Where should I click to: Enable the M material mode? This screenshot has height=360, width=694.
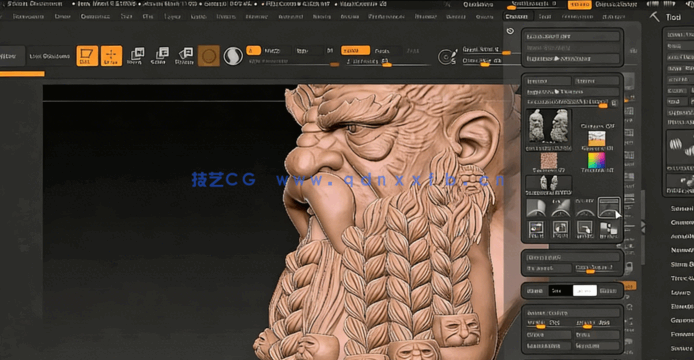coord(330,50)
